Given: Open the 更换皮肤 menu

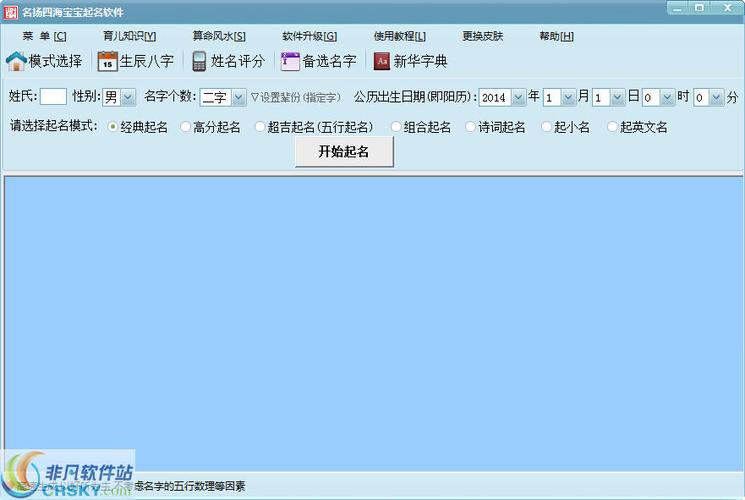Looking at the screenshot, I should point(483,36).
